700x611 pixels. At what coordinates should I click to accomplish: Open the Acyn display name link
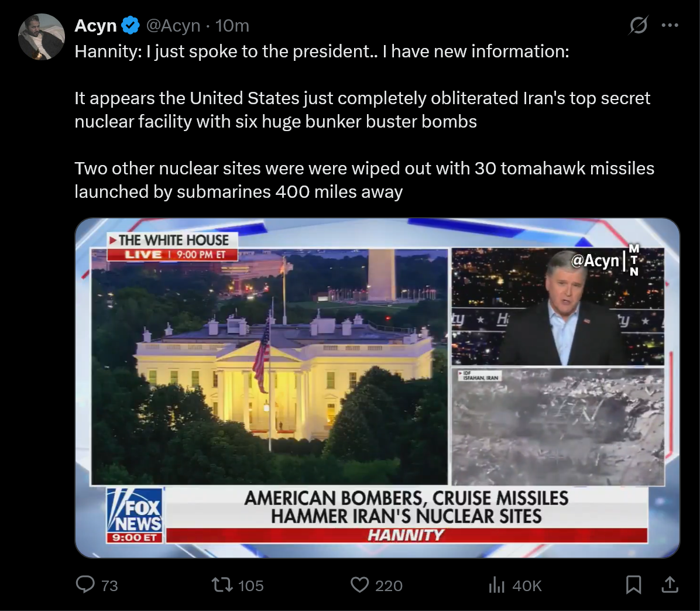tap(95, 26)
